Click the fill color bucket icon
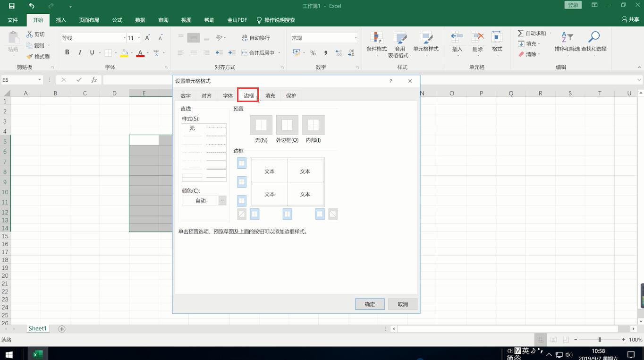The image size is (644, 360). [x=124, y=53]
